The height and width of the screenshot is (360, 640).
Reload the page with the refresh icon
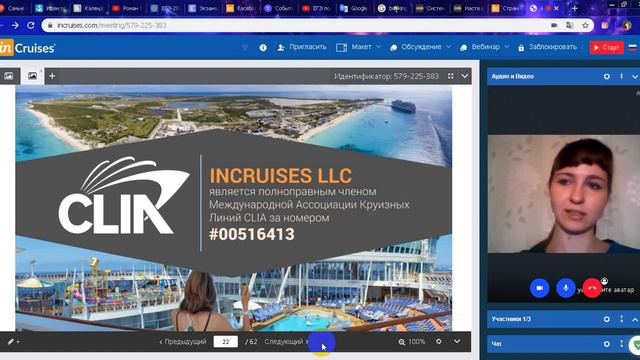[31, 25]
